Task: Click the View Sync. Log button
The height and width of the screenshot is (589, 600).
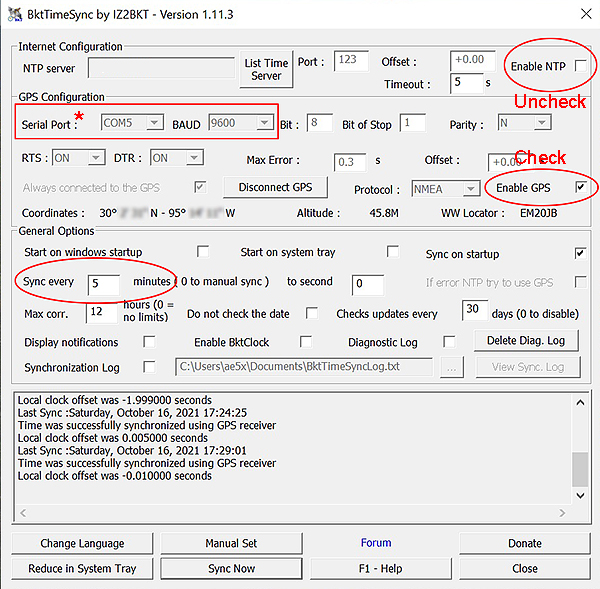Action: pyautogui.click(x=528, y=367)
